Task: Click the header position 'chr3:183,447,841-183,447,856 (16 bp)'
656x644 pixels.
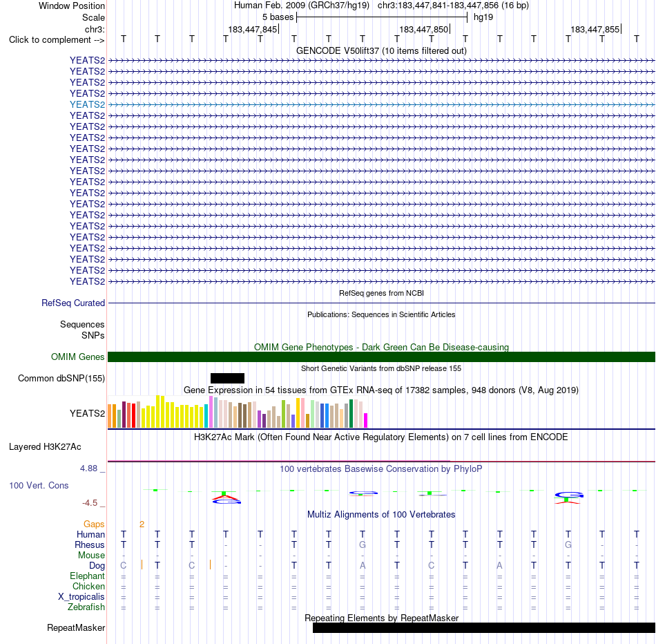Action: click(453, 6)
